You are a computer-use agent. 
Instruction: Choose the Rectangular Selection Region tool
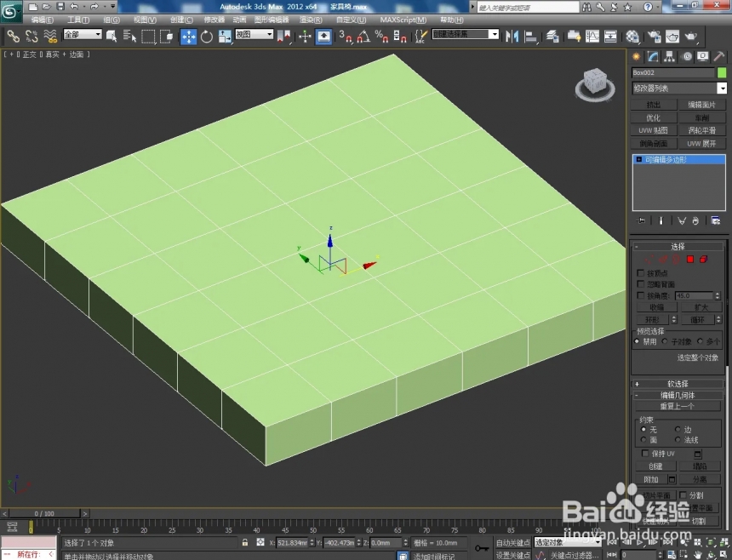click(148, 36)
